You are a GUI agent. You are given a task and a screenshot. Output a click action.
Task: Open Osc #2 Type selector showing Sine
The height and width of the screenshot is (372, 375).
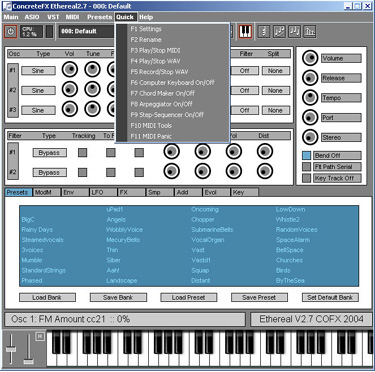pos(38,90)
